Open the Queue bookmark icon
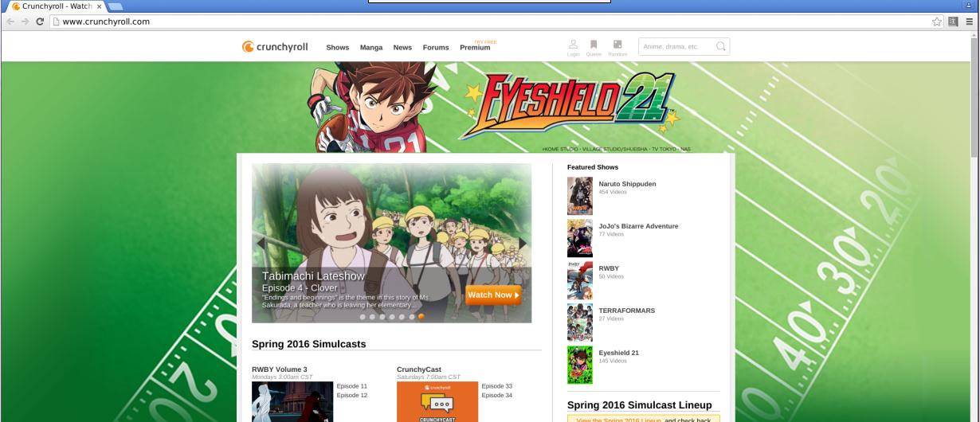980x422 pixels. click(594, 47)
